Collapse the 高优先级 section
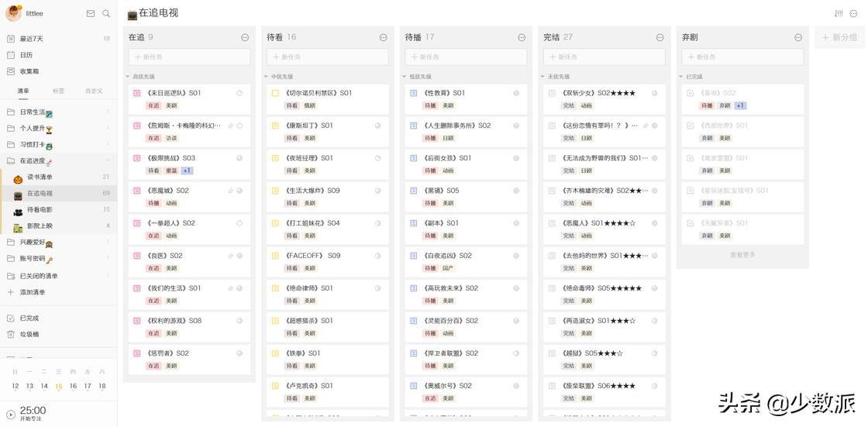868x427 pixels. (x=128, y=77)
